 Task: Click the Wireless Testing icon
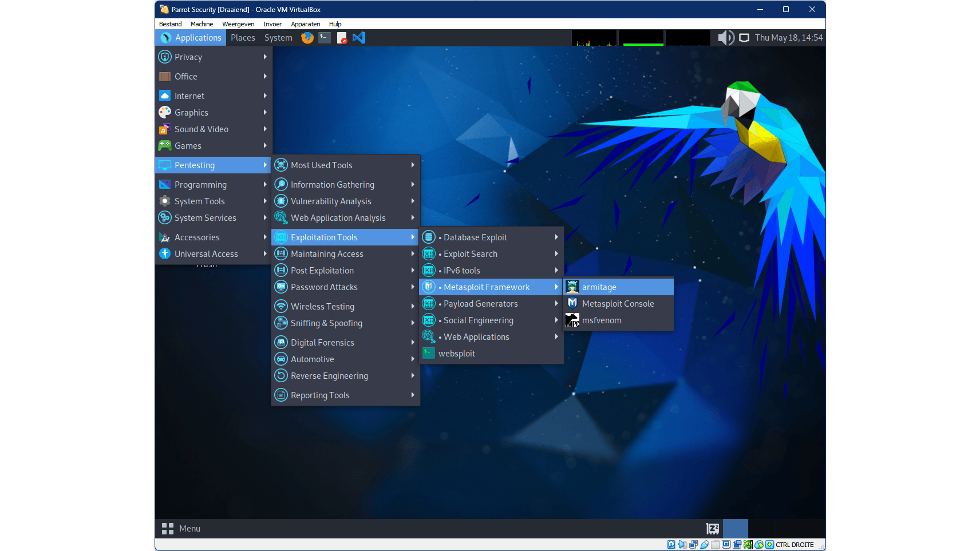[281, 307]
